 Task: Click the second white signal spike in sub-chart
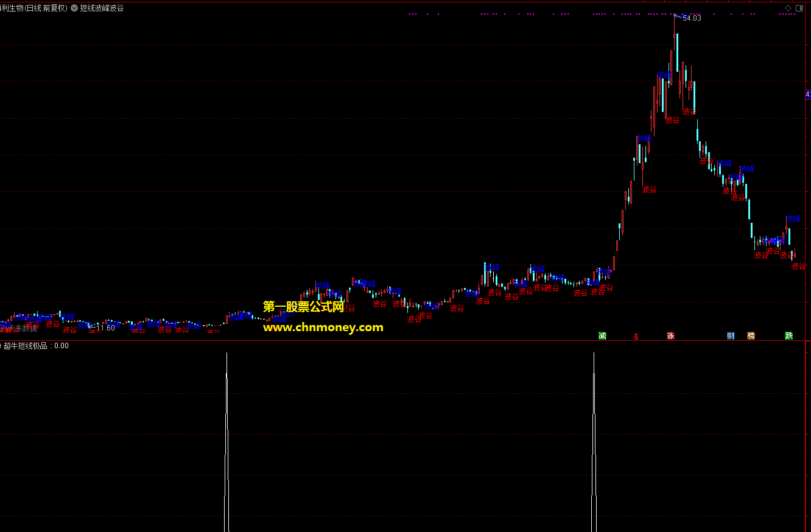point(594,442)
